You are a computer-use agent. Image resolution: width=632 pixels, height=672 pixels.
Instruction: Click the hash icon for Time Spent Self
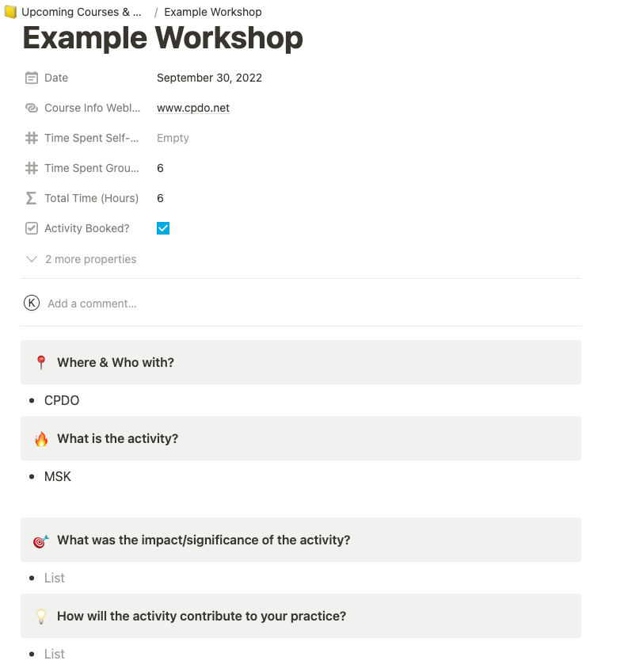(x=32, y=138)
